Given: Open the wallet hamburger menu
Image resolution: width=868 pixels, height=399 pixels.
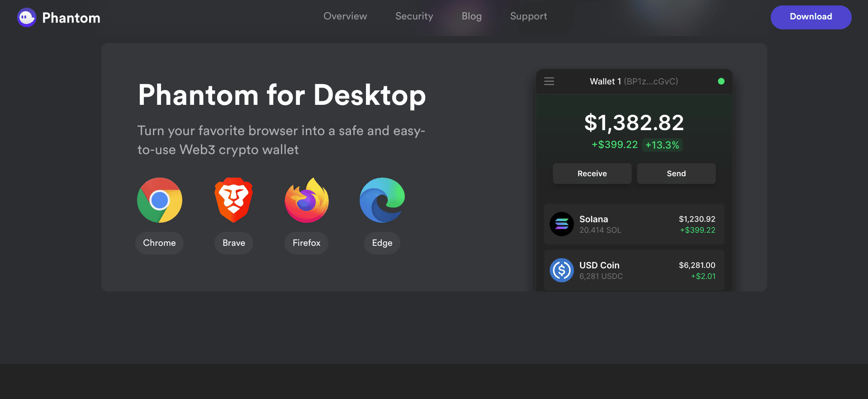Looking at the screenshot, I should point(549,81).
